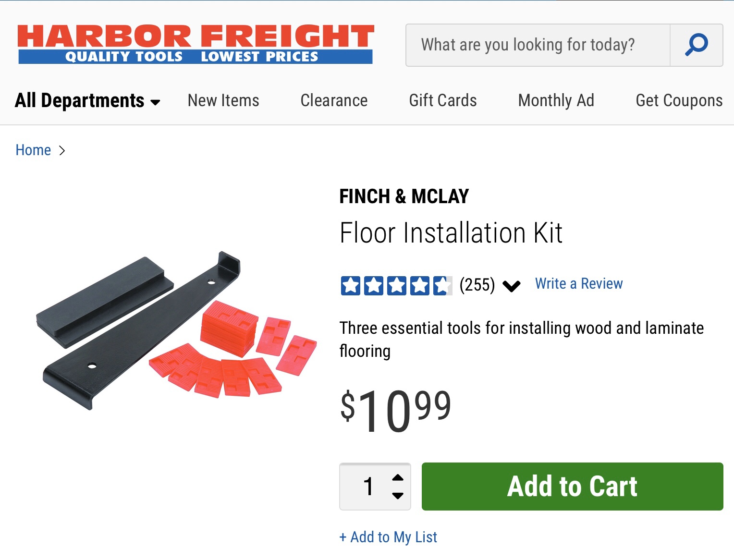Click the magnifying glass search icon

pos(696,45)
